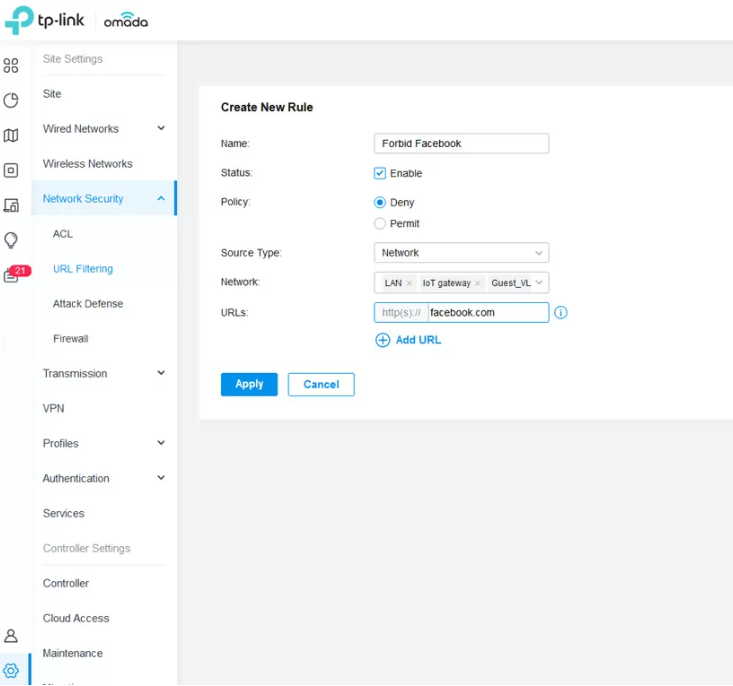733x686 pixels.
Task: Open the Map view icon
Action: click(11, 135)
